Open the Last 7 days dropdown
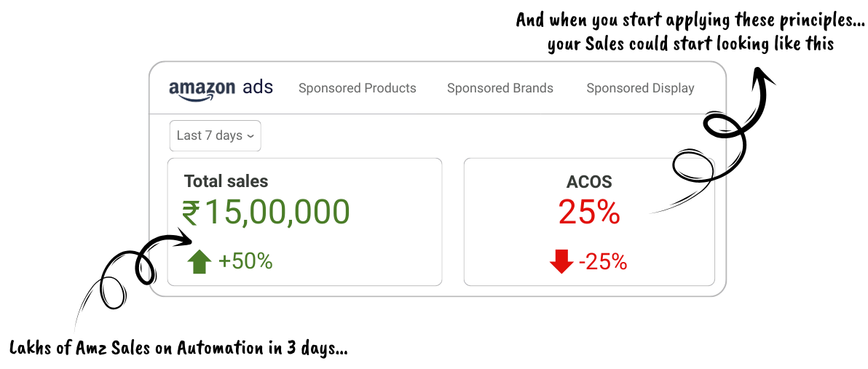Viewport: 868px width, 369px height. 215,136
